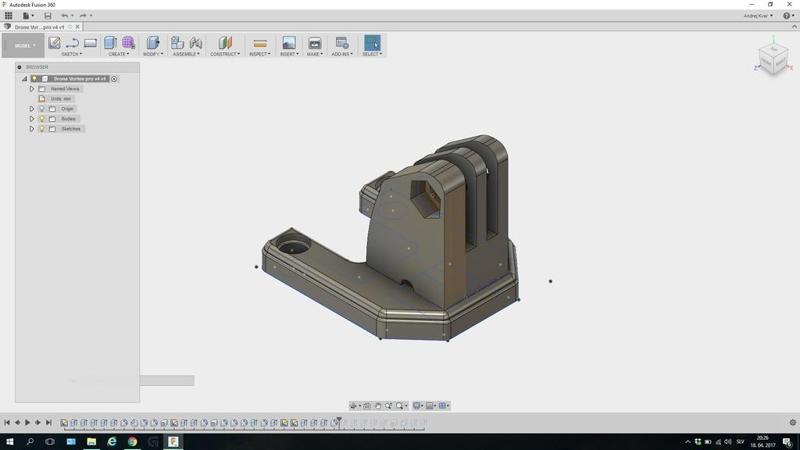800x450 pixels.
Task: Open the MAKE dropdown
Action: [315, 54]
